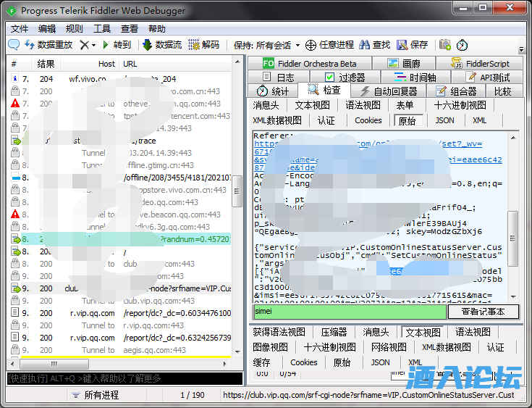The image size is (532, 408).
Task: Select the wf.vivo 204 session row
Action: [120, 79]
